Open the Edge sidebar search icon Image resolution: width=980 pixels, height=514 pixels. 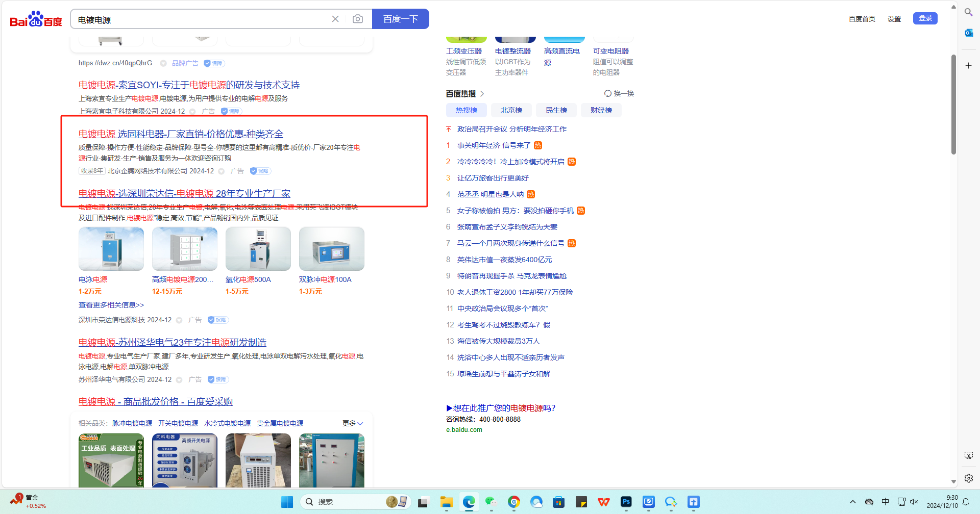point(968,12)
